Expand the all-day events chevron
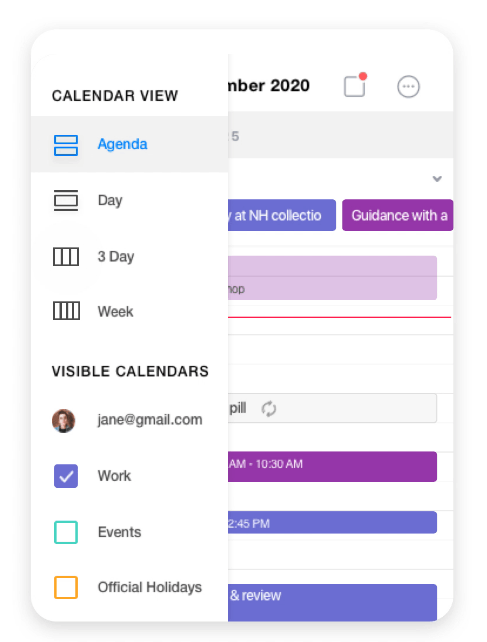This screenshot has width=487, height=642. (437, 179)
